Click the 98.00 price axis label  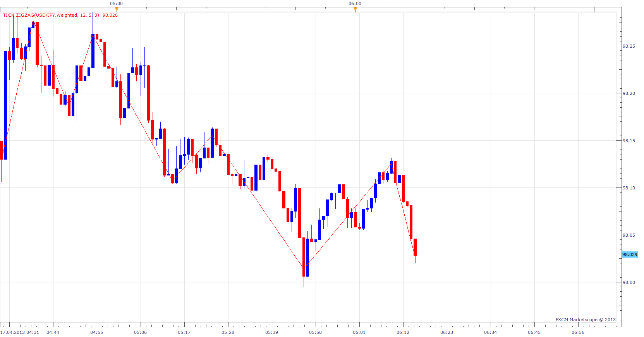coord(629,282)
